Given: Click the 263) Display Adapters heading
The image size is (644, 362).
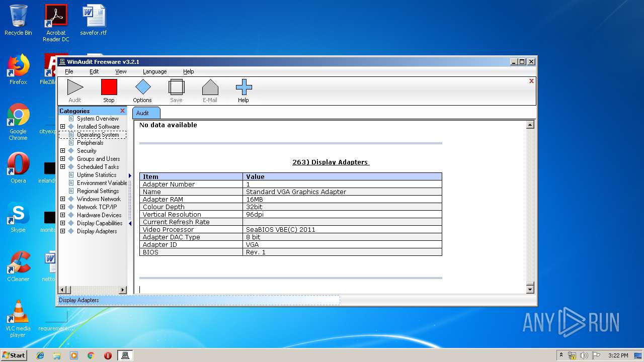Looking at the screenshot, I should [x=331, y=162].
